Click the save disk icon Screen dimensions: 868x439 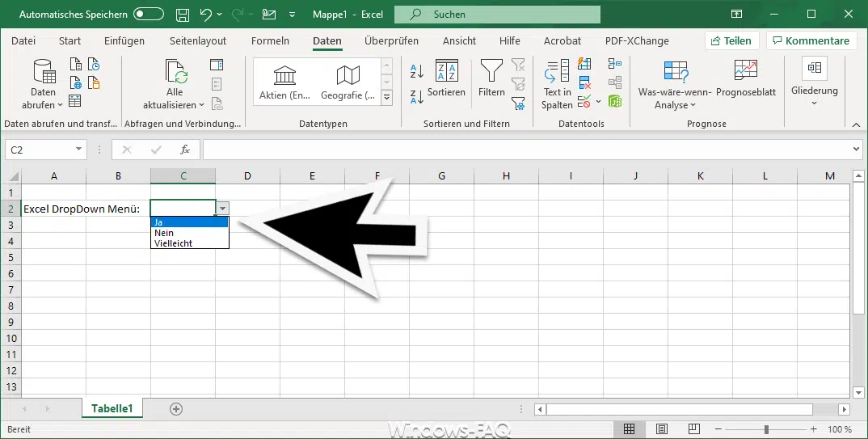[183, 15]
